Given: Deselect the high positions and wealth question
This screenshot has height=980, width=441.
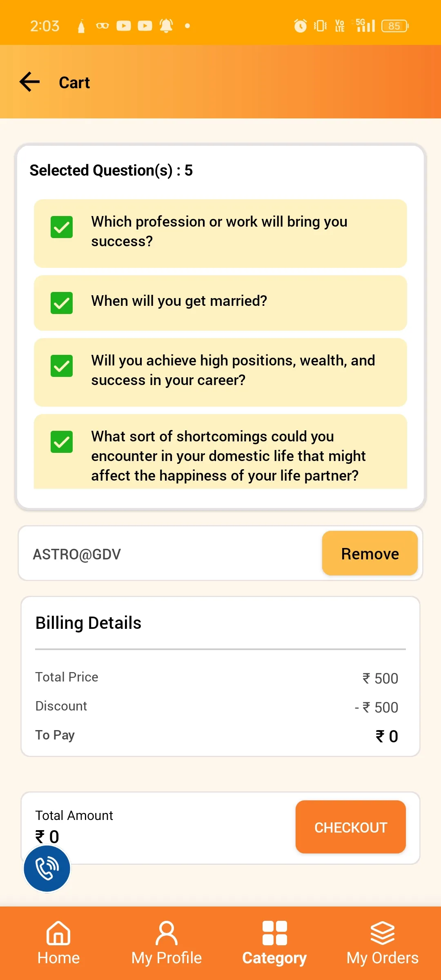Looking at the screenshot, I should tap(62, 366).
